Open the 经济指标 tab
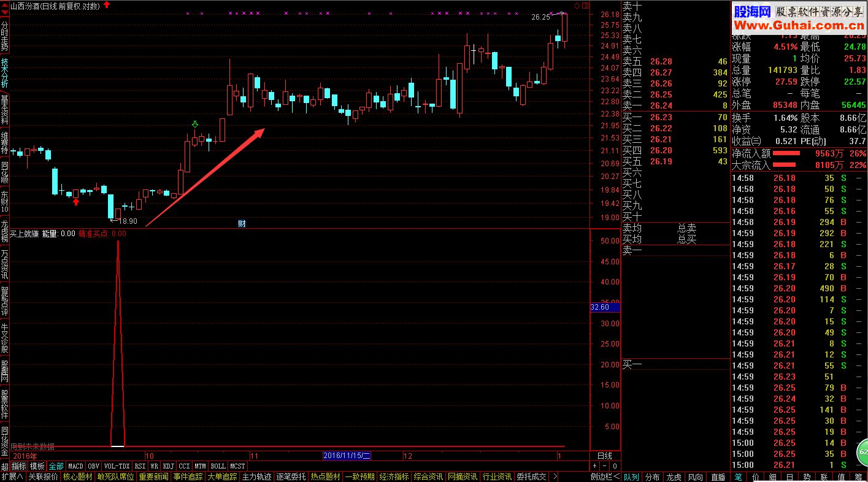Viewport: 868px width, 482px height. (394, 477)
